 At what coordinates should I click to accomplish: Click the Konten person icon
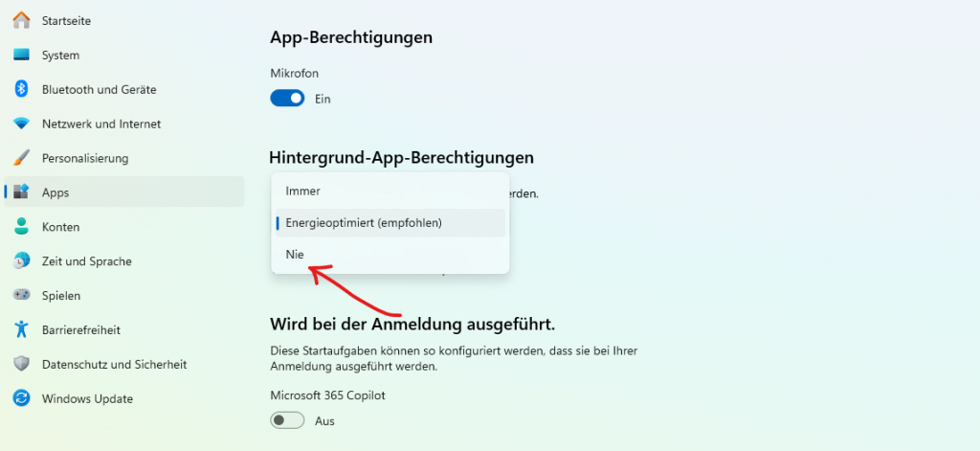(21, 227)
